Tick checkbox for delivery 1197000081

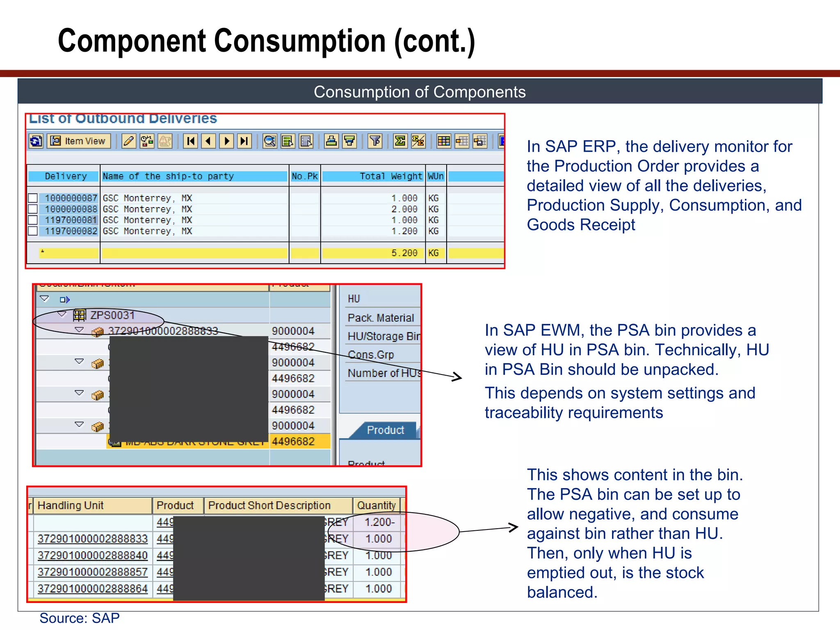33,220
